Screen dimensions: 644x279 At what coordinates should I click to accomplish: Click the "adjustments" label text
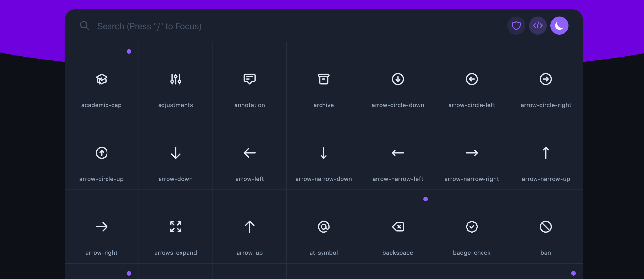click(x=176, y=105)
